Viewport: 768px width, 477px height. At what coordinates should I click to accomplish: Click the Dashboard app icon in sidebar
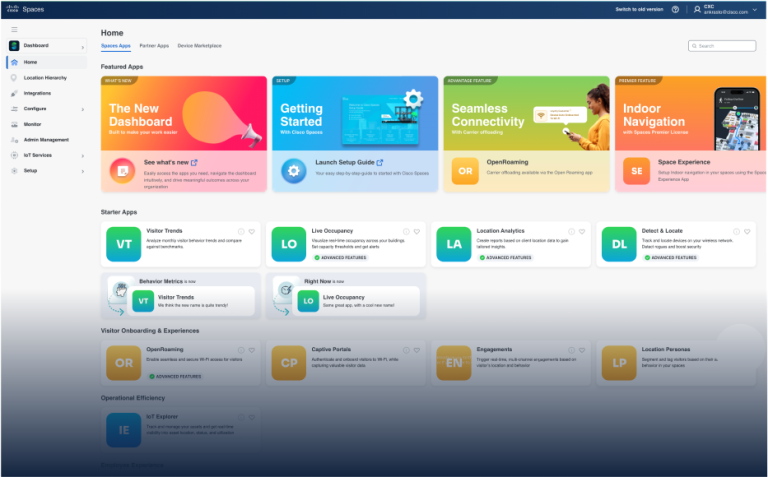click(14, 46)
